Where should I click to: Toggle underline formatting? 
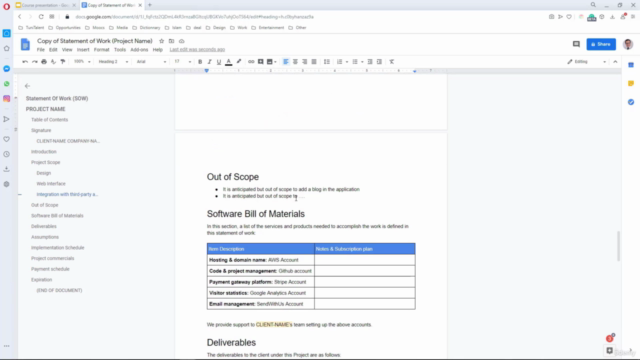(x=219, y=62)
